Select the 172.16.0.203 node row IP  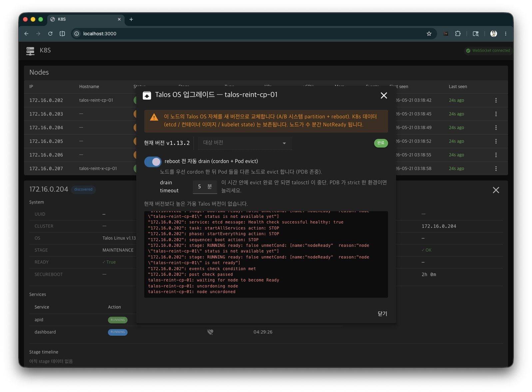(x=46, y=114)
